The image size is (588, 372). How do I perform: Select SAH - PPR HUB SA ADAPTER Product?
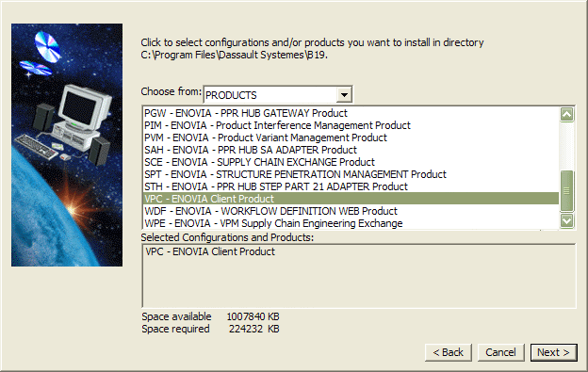(351, 150)
